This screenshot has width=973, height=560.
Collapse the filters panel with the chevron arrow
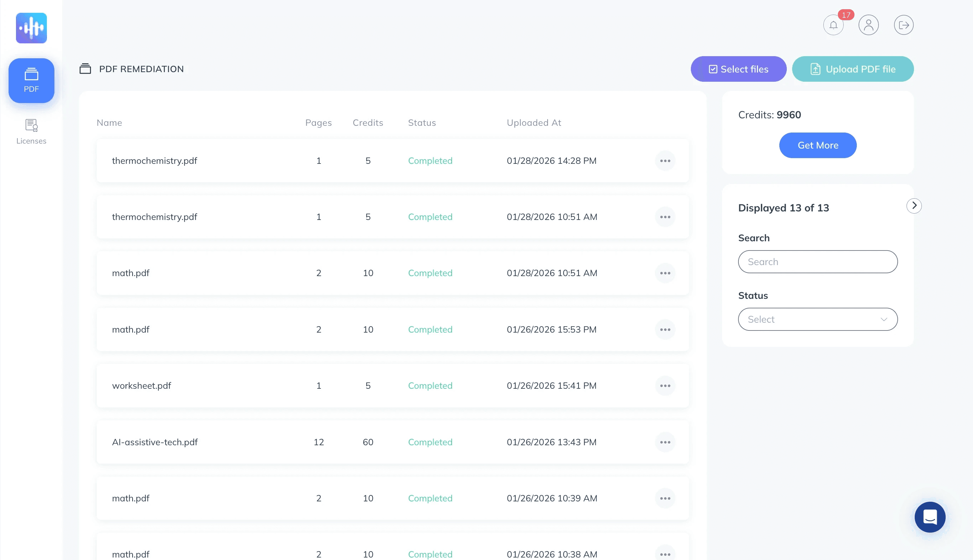pyautogui.click(x=914, y=205)
